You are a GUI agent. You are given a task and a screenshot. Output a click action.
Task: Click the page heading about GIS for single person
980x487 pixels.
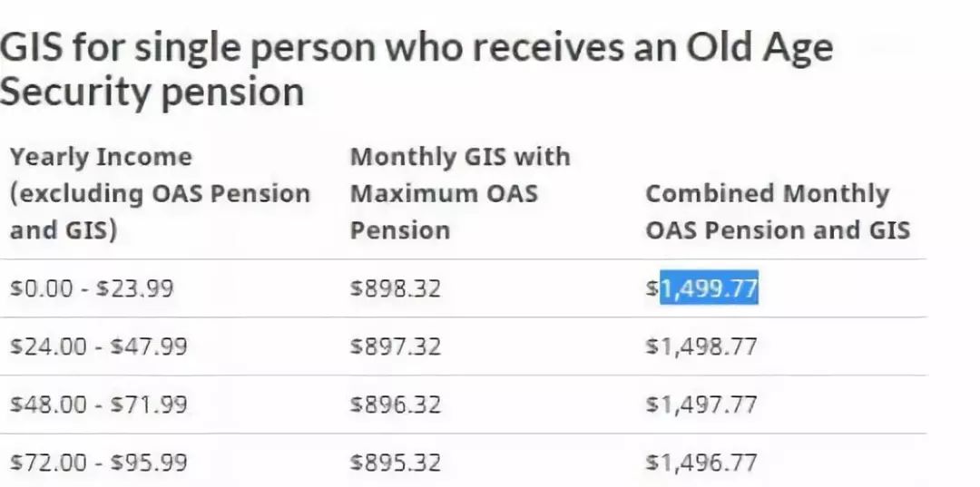tap(416, 70)
